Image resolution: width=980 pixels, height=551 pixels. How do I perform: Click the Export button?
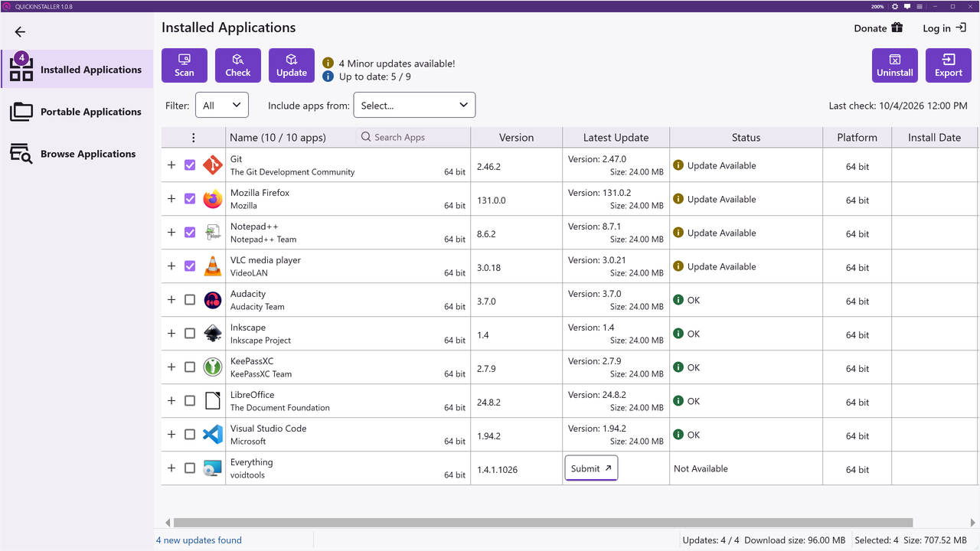pyautogui.click(x=949, y=65)
